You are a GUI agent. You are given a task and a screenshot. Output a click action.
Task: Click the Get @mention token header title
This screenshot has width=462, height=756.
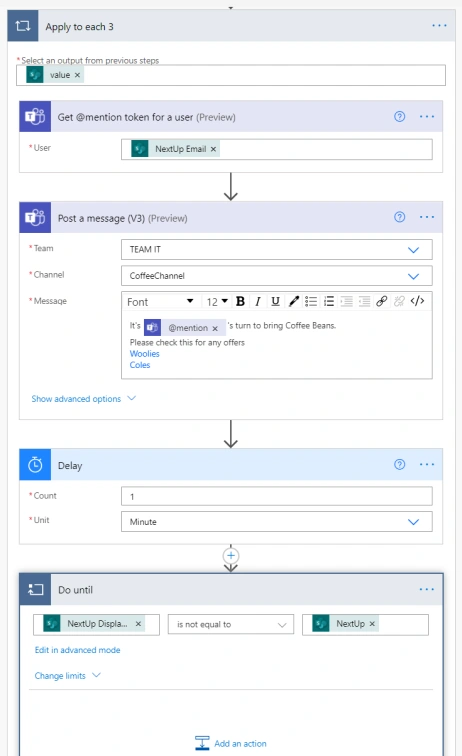[147, 117]
